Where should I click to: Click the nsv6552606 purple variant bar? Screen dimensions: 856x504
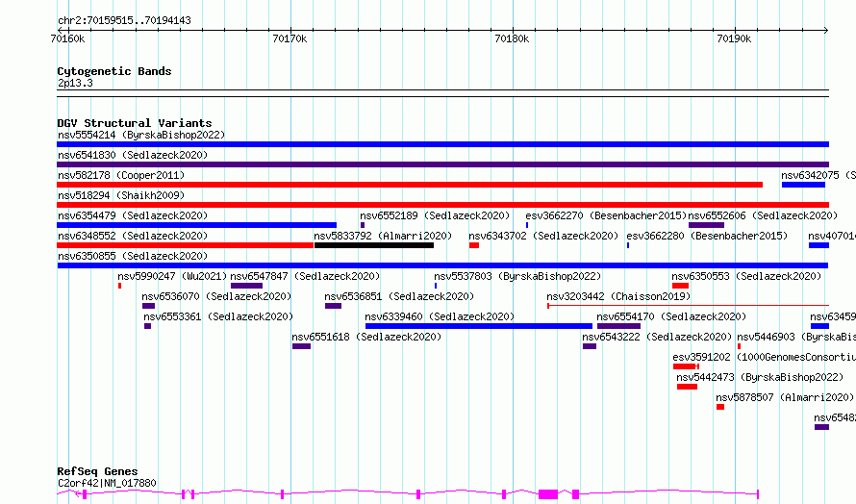coord(706,225)
